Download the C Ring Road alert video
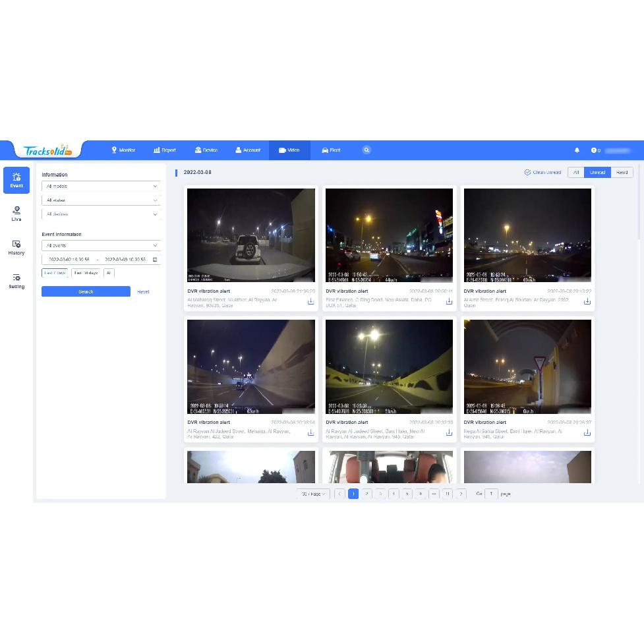644x644 pixels. point(449,301)
